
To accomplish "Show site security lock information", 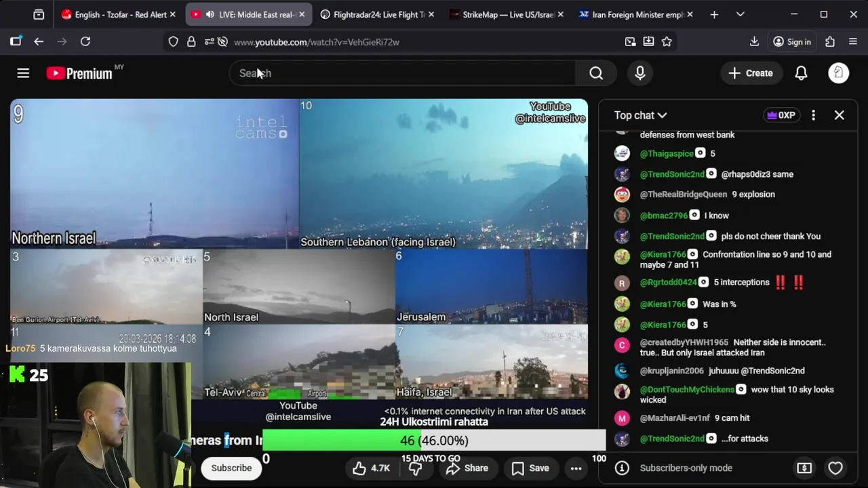I will [x=191, y=42].
